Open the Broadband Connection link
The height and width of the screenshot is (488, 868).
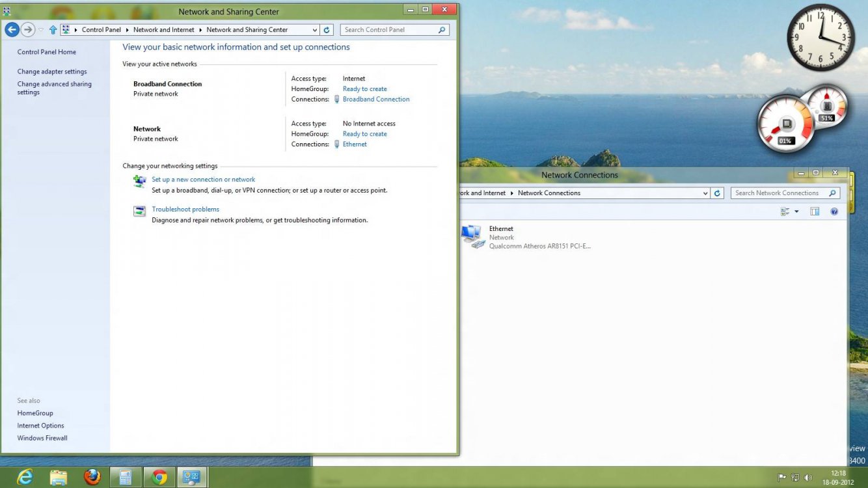click(x=376, y=100)
